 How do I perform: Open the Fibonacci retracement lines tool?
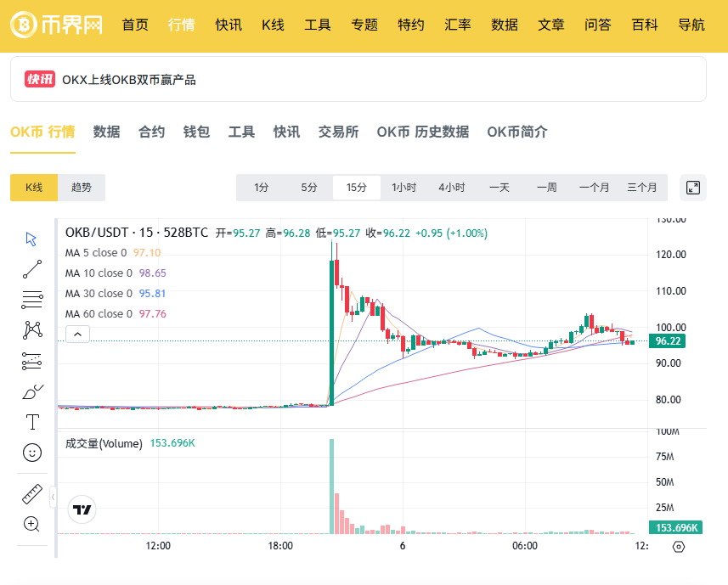click(32, 300)
